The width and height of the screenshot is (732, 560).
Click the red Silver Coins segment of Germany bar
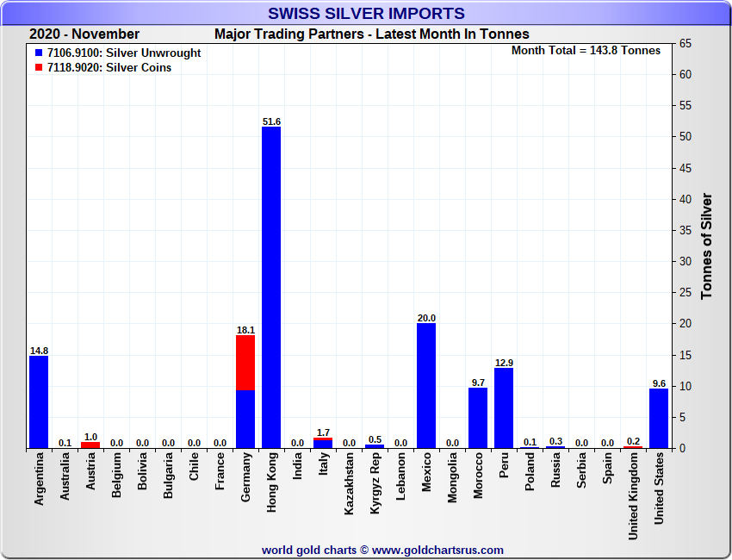point(245,363)
